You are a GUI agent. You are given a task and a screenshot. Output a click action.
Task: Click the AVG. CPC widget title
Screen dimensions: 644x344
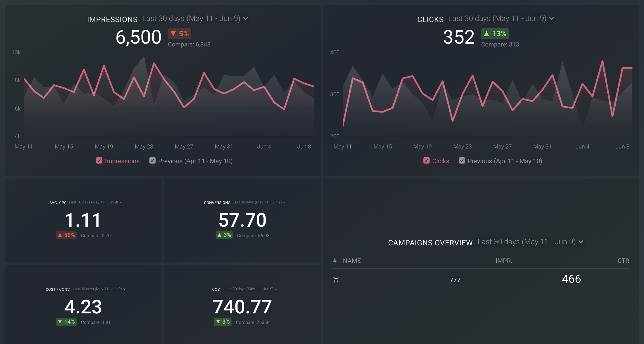coord(58,203)
